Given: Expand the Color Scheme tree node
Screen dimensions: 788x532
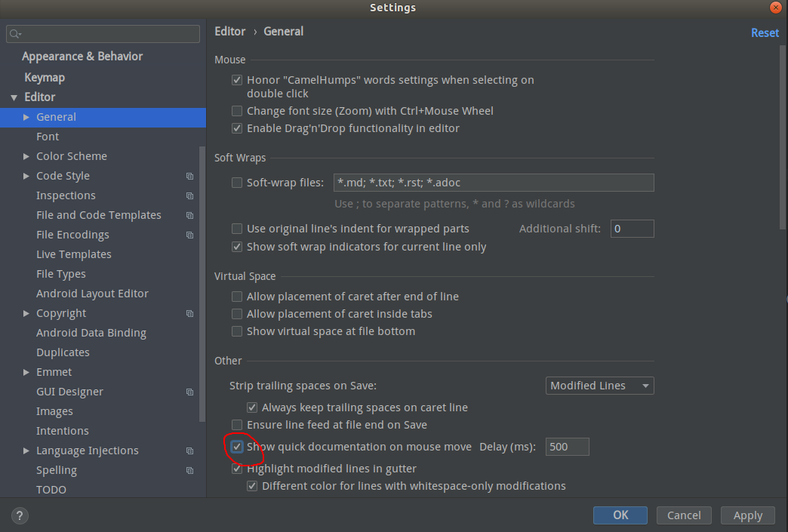Looking at the screenshot, I should (x=27, y=156).
